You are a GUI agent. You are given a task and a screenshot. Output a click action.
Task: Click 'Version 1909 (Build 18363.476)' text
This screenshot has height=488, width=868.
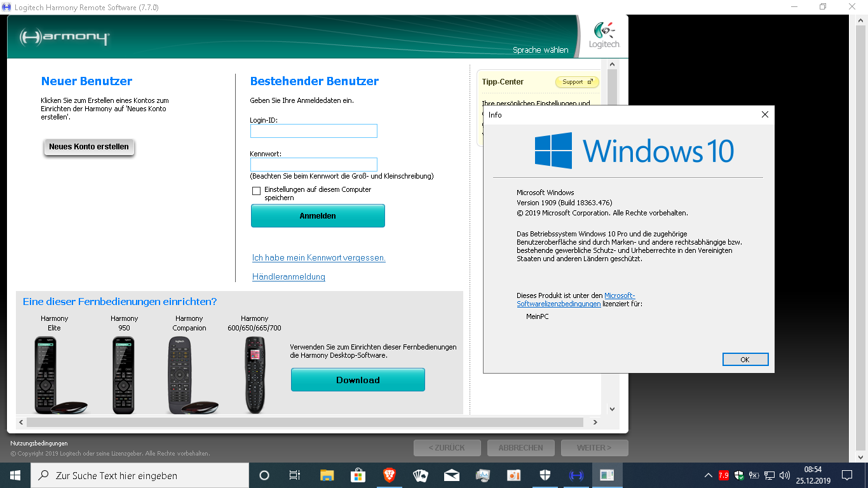564,203
